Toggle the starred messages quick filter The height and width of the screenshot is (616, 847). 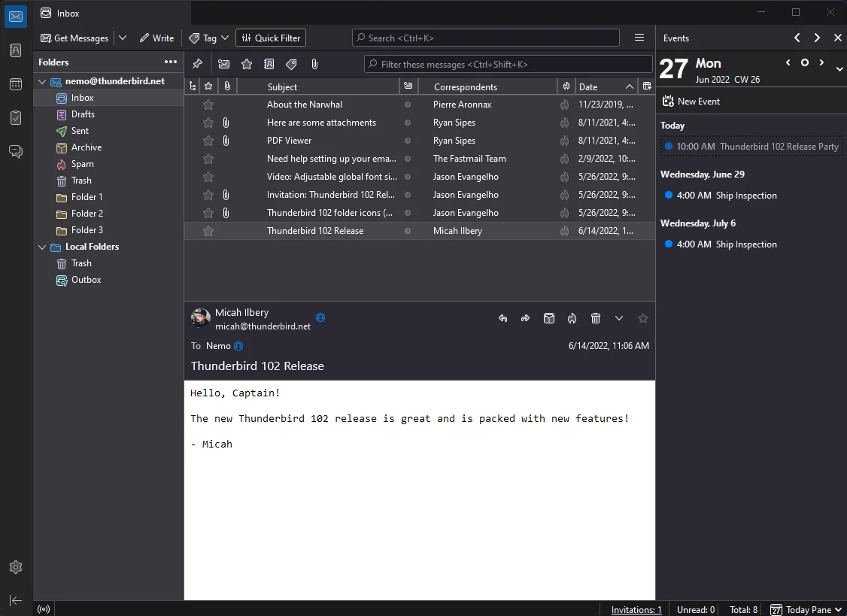point(247,64)
